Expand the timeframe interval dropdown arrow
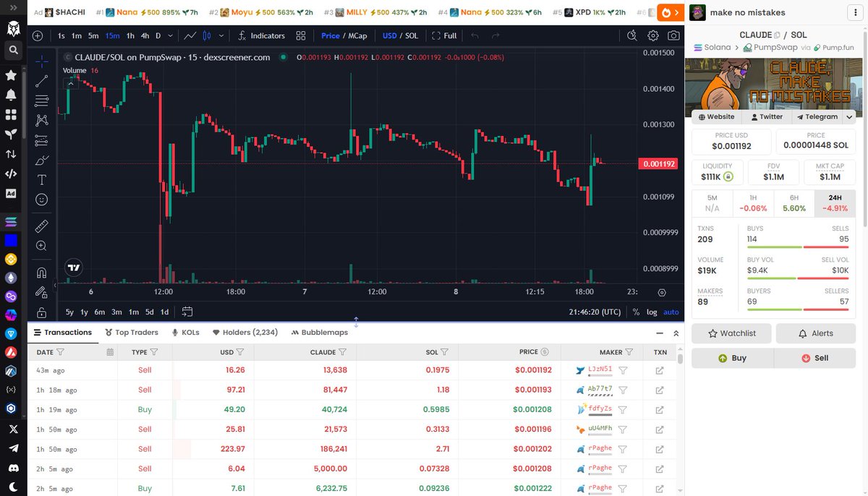The height and width of the screenshot is (496, 868). (x=170, y=35)
